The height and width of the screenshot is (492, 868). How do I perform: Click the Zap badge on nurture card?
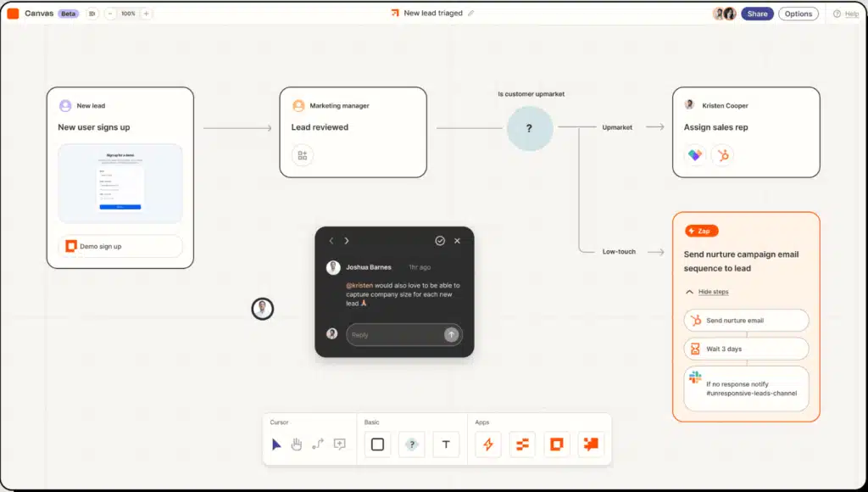700,230
